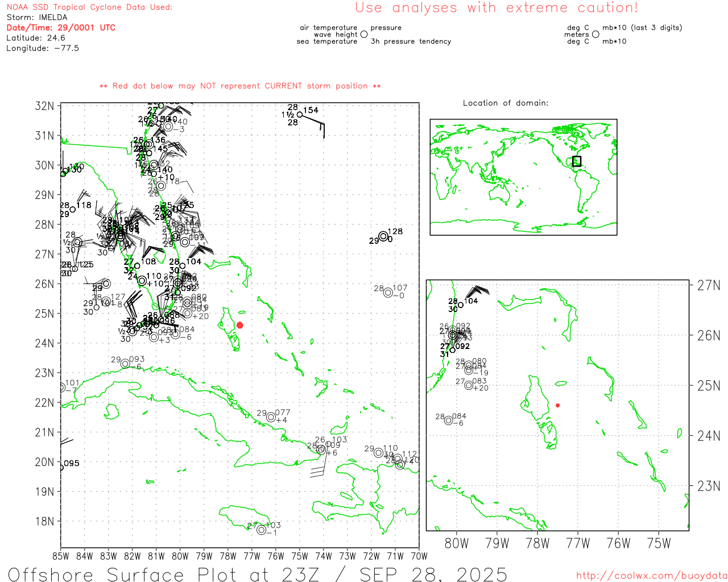Click the meters legend circle in right key
Viewport: 728px width, 582px height.
pos(595,35)
